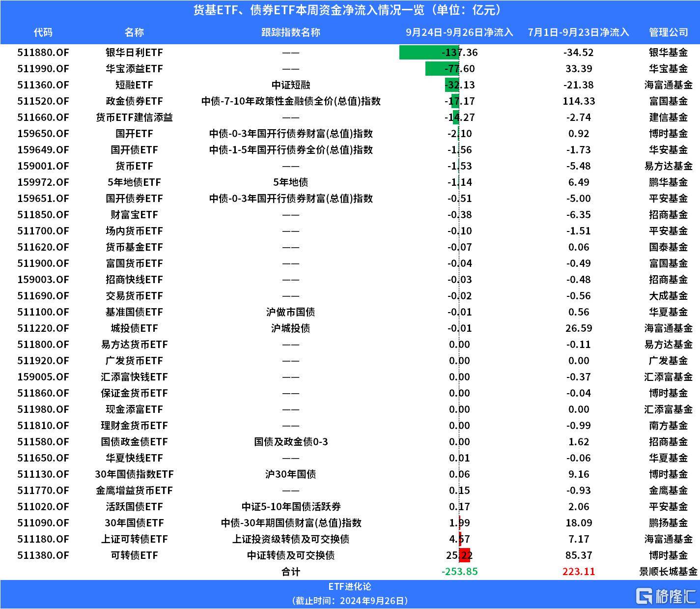The height and width of the screenshot is (609, 700).
Task: Click the 跟踪指数名称 column header
Action: (291, 32)
